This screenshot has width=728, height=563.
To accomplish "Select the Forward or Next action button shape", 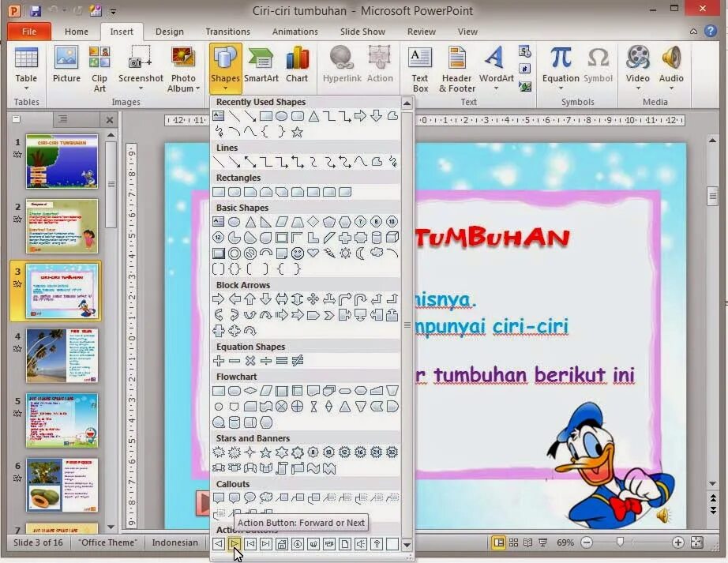I will (235, 543).
